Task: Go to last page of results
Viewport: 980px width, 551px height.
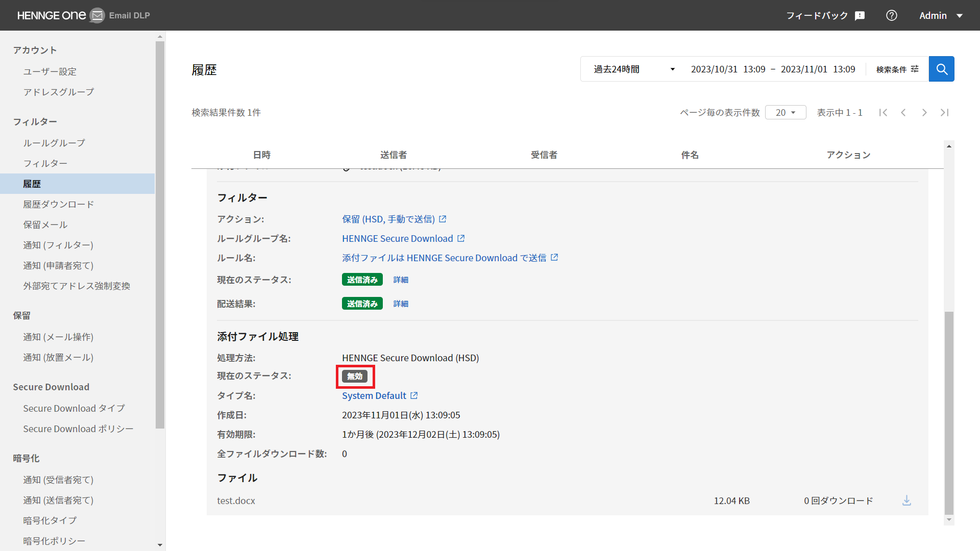Action: 945,112
